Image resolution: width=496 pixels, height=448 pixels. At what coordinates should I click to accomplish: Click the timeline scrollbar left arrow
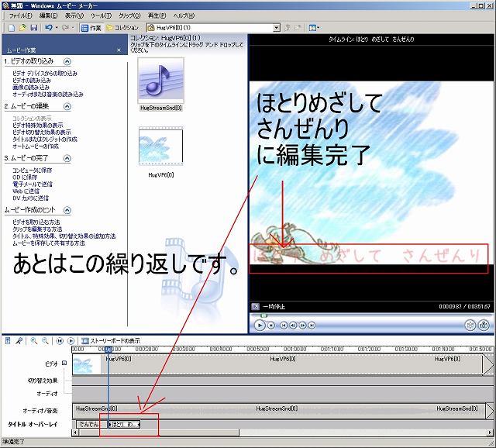tap(75, 432)
